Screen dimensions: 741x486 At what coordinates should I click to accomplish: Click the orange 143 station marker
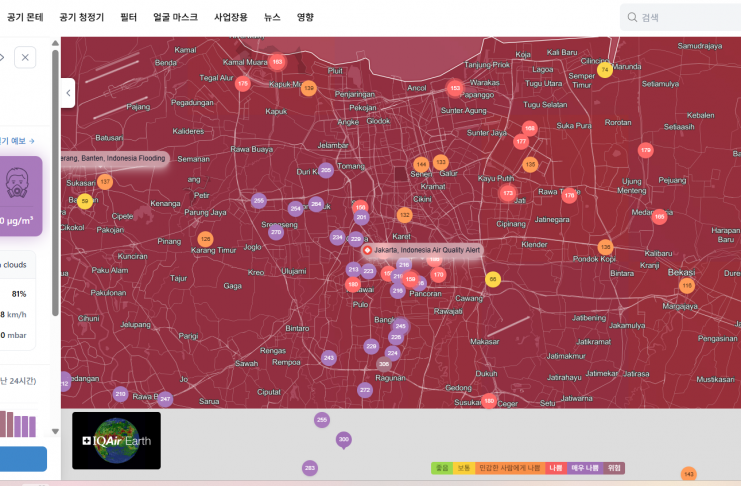pyautogui.click(x=688, y=474)
